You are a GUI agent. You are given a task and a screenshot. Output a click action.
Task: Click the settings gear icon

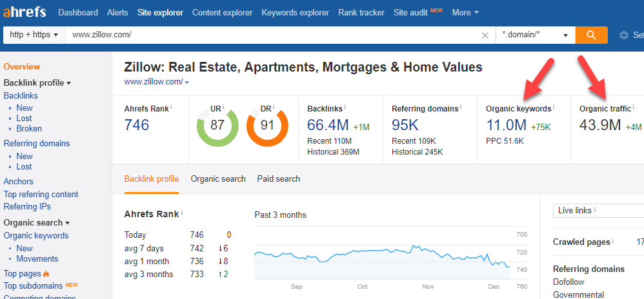pos(624,35)
